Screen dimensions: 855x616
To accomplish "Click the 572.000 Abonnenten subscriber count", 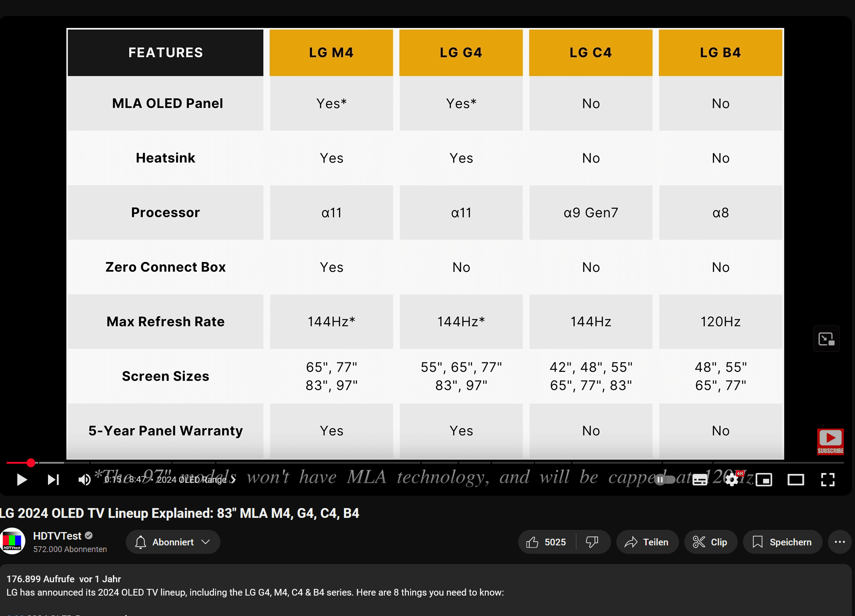I will [70, 549].
